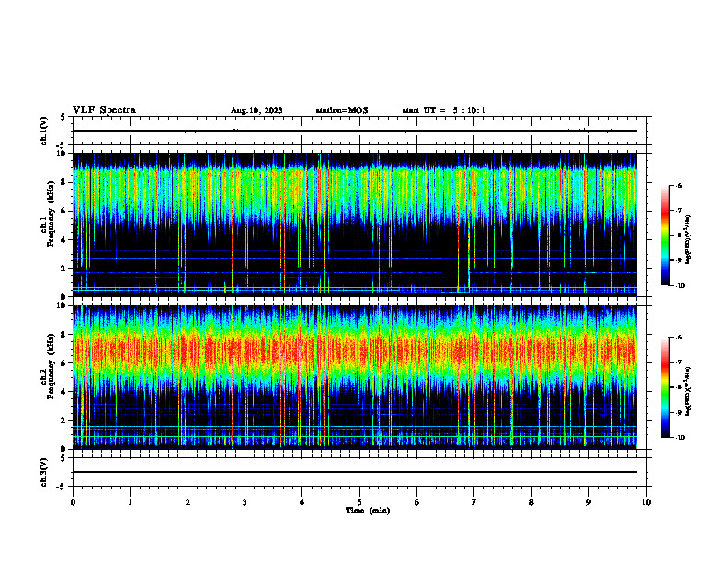
Task: Click the "-6" label on ch.2 colorbar
Action: point(678,338)
